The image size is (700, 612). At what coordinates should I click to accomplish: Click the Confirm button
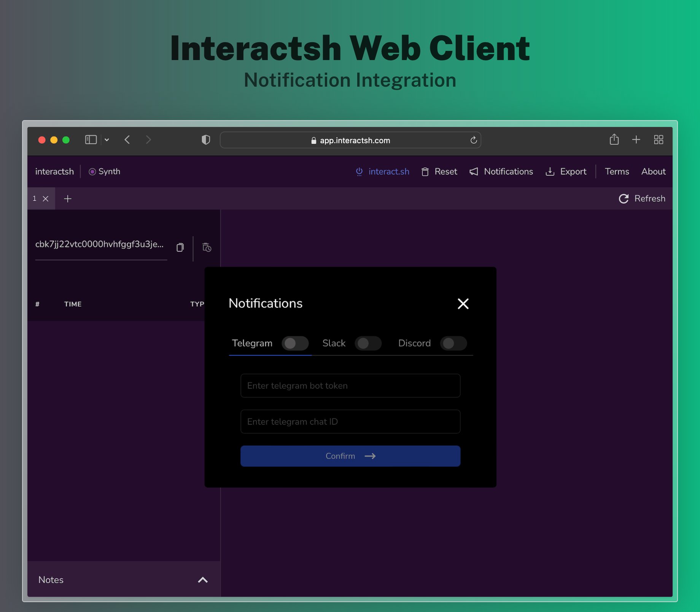pyautogui.click(x=350, y=456)
